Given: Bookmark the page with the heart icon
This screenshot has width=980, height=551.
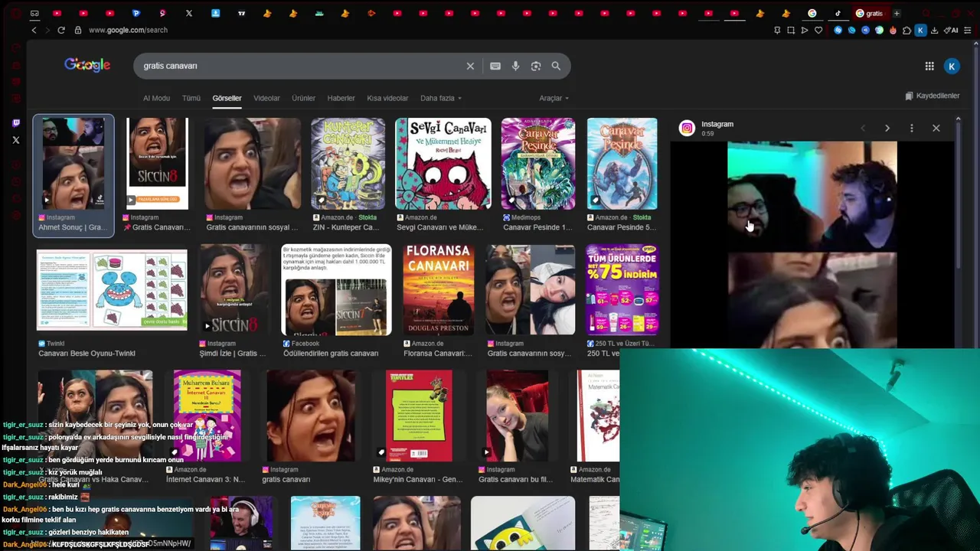Looking at the screenshot, I should point(818,30).
